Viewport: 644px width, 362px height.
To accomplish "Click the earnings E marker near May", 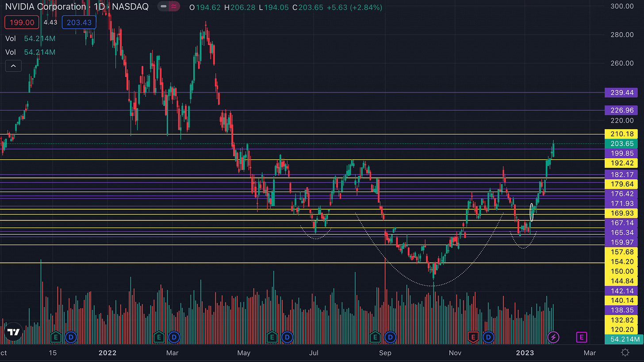I will [x=272, y=337].
